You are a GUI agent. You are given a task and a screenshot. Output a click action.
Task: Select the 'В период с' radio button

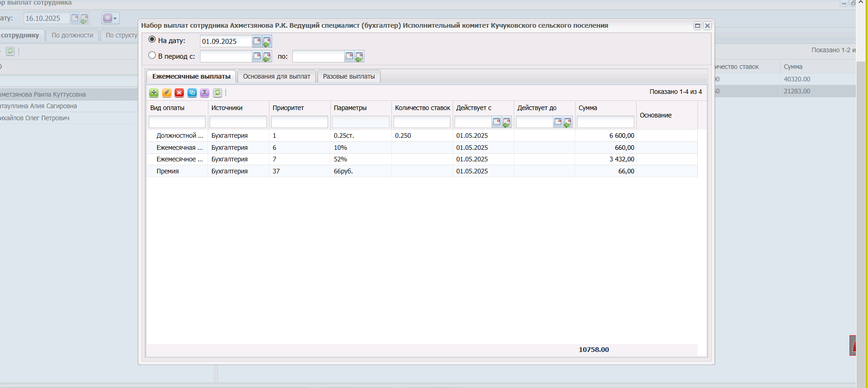[152, 55]
